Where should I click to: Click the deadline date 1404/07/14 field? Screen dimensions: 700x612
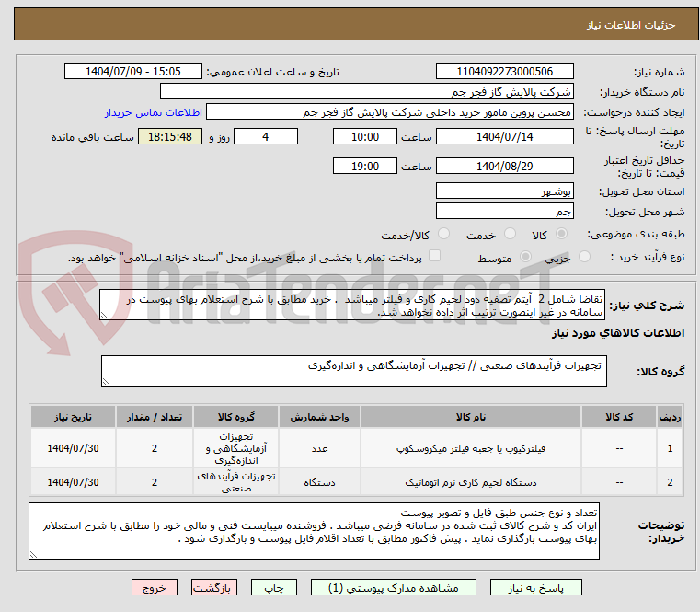tap(504, 137)
